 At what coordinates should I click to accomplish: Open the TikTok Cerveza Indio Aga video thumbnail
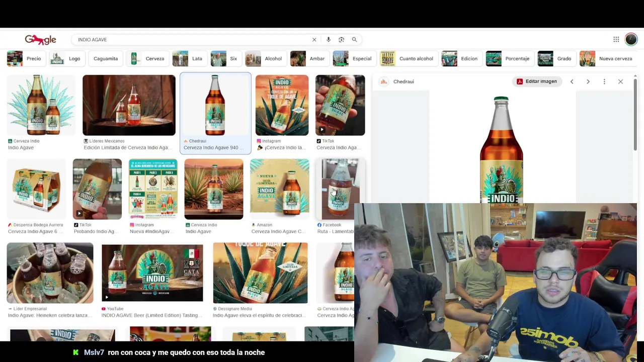(x=340, y=105)
